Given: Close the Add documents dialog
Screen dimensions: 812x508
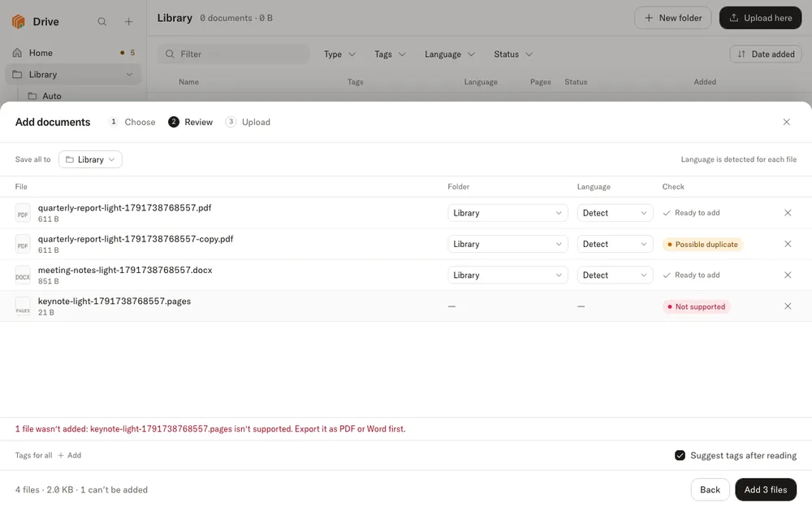Looking at the screenshot, I should 787,122.
